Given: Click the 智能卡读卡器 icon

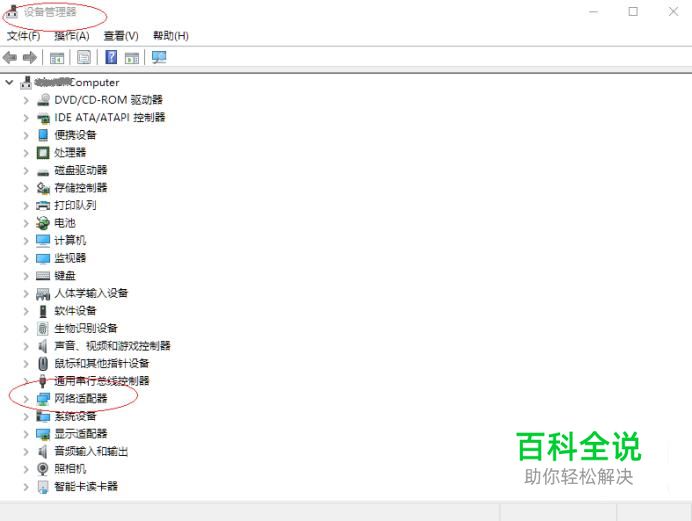Looking at the screenshot, I should pos(43,487).
